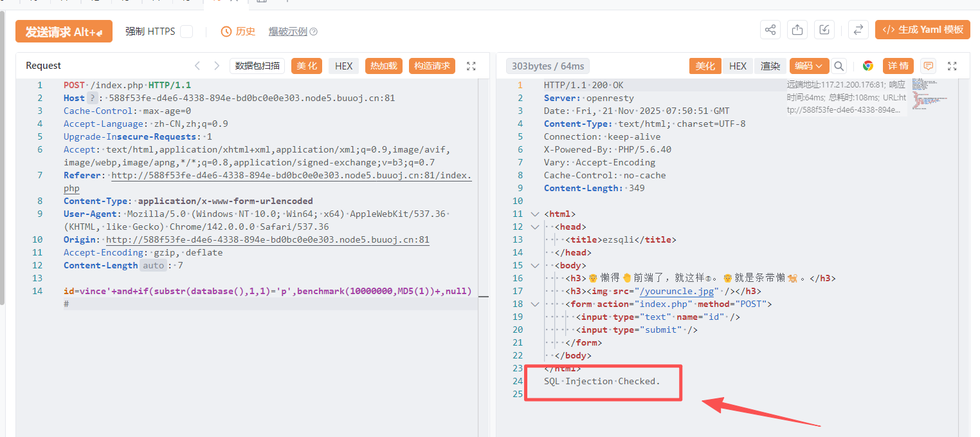The height and width of the screenshot is (437, 980).
Task: Click the HTTP/1.1 200 OK status line
Action: 583,86
